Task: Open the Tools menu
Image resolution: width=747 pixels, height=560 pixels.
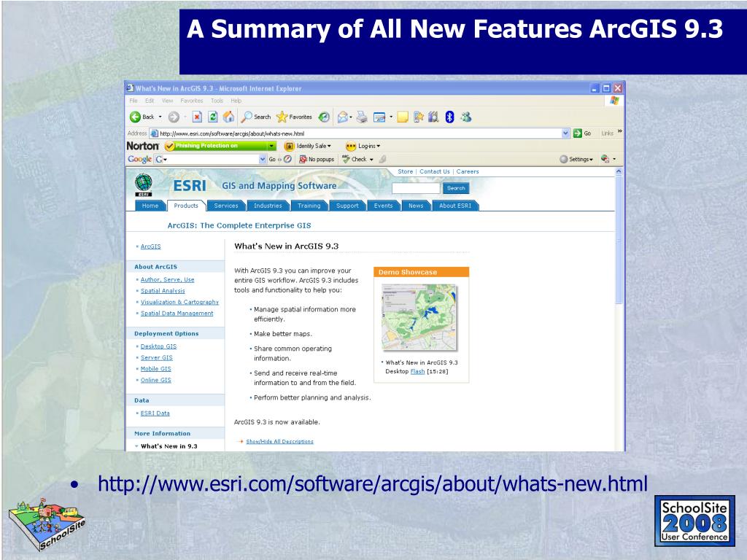Action: [x=217, y=101]
